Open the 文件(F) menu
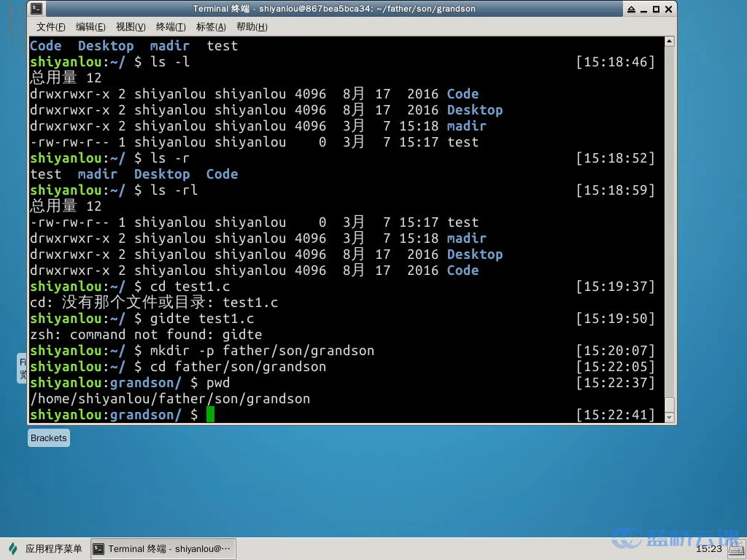This screenshot has width=747, height=560. [50, 27]
